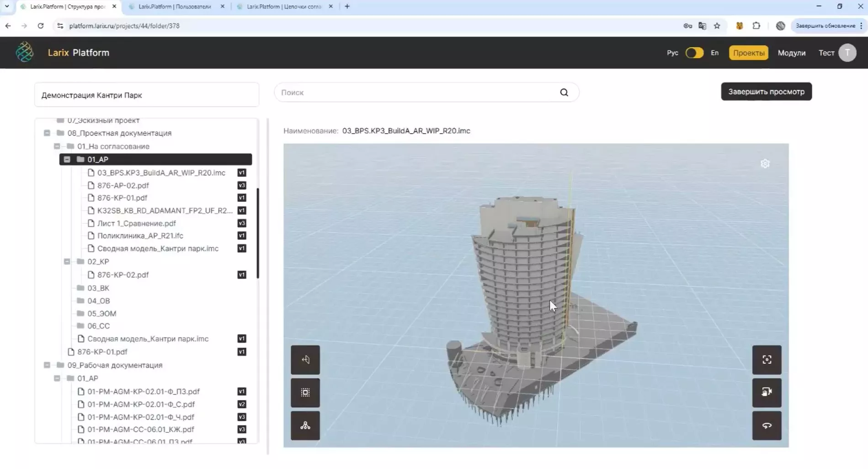Click the fit-to-view focus icon
Screen dimensions: 868x469
click(767, 360)
